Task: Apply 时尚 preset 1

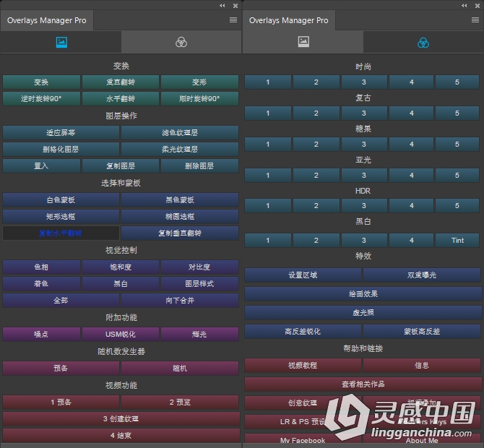Action: [267, 82]
